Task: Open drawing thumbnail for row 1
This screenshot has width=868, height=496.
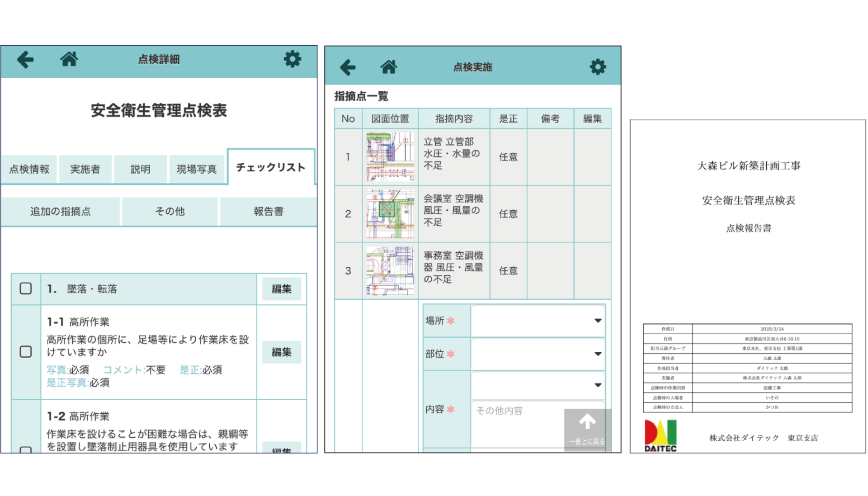Action: click(390, 157)
